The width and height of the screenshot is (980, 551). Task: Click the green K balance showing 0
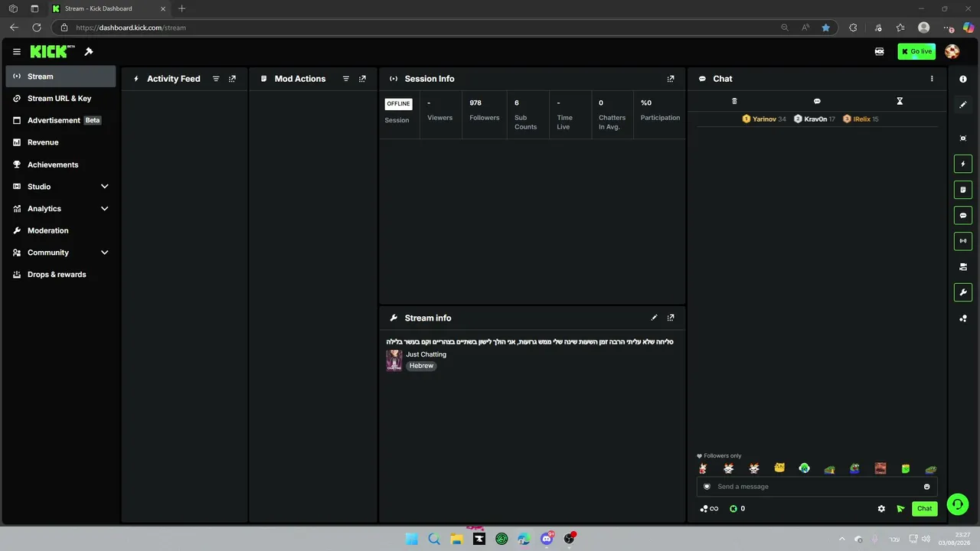[x=737, y=509]
